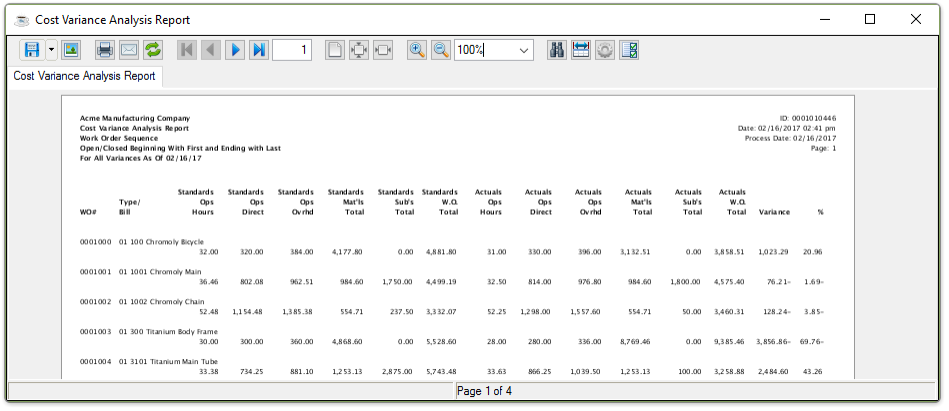Go to the next page

pyautogui.click(x=235, y=49)
